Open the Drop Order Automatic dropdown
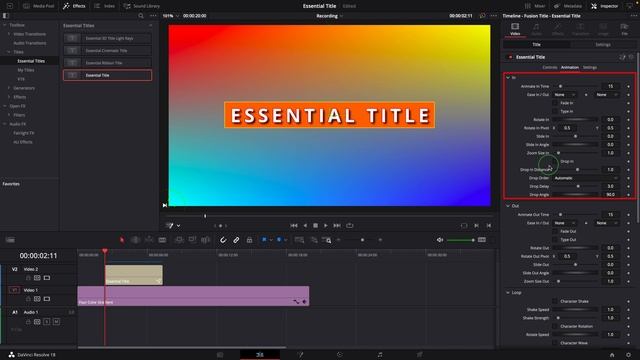Image resolution: width=640 pixels, height=360 pixels. pyautogui.click(x=586, y=178)
